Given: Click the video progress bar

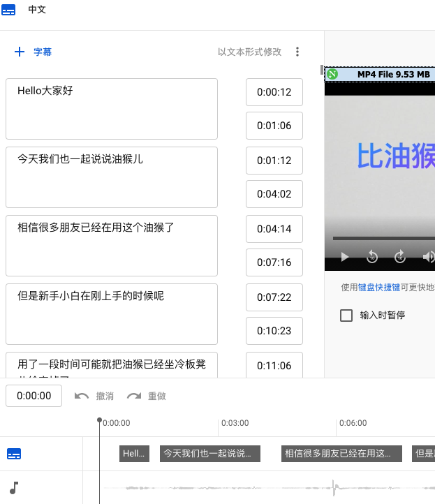Looking at the screenshot, I should click(380, 238).
